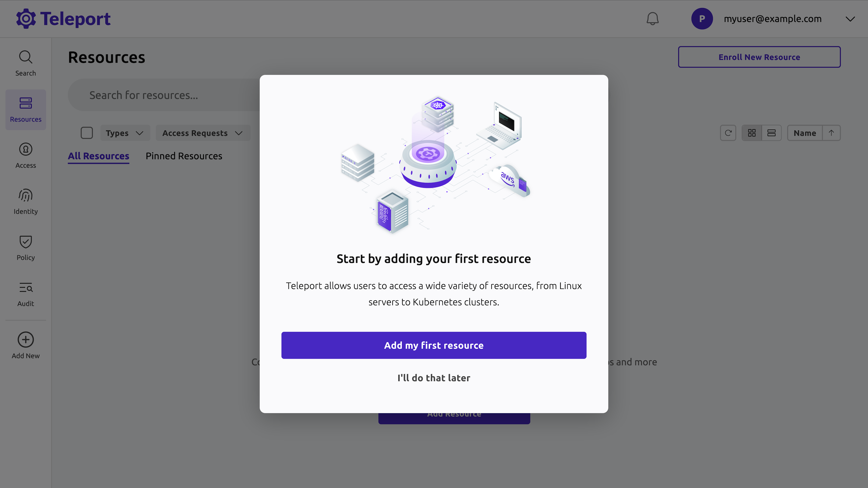The image size is (868, 488).
Task: Switch resources to list view
Action: click(x=771, y=133)
